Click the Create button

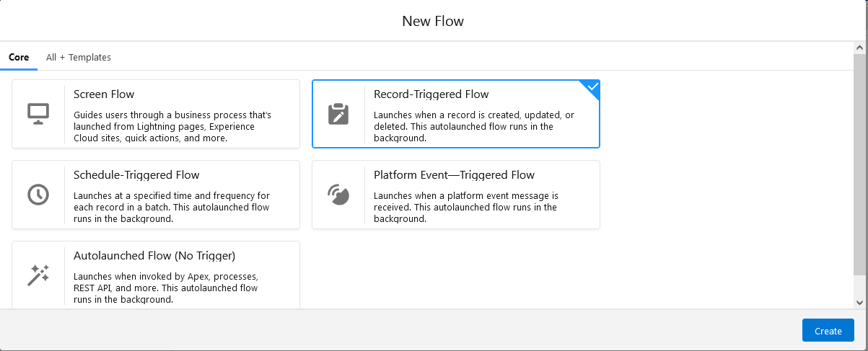pos(828,331)
